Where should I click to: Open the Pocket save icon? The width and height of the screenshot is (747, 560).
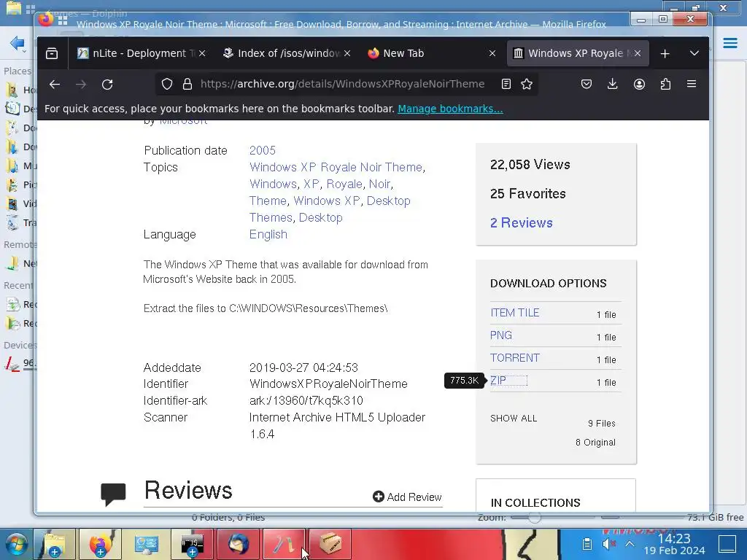pyautogui.click(x=587, y=85)
